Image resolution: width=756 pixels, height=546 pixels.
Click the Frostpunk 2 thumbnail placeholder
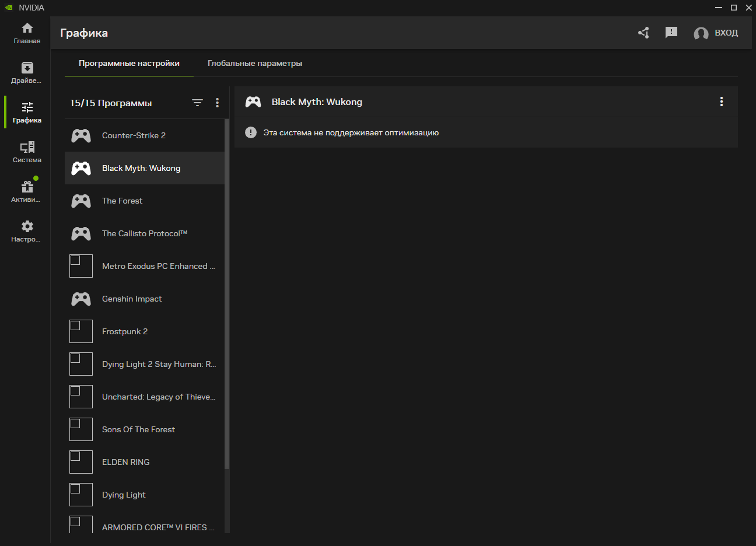click(x=81, y=331)
